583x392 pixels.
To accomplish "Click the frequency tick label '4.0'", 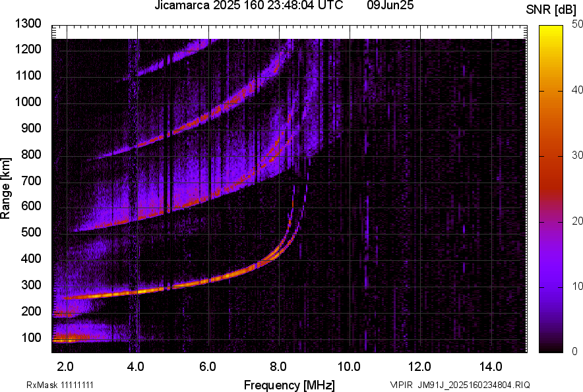I will [x=135, y=367].
